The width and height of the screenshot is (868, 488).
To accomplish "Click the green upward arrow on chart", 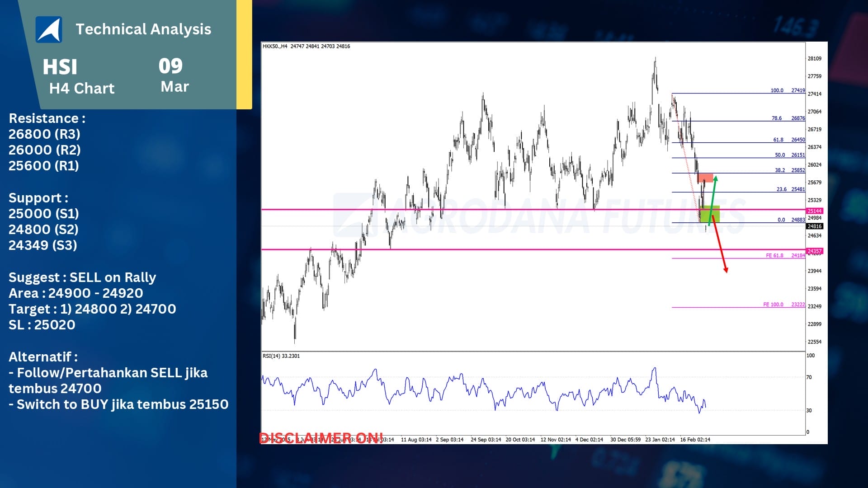I will (713, 197).
